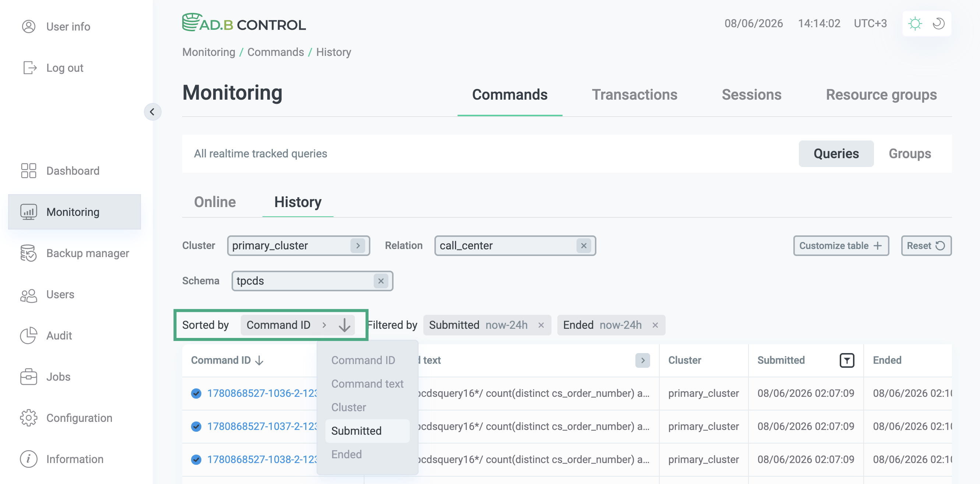The width and height of the screenshot is (980, 484).
Task: Sort by the Command ID column header
Action: (227, 360)
